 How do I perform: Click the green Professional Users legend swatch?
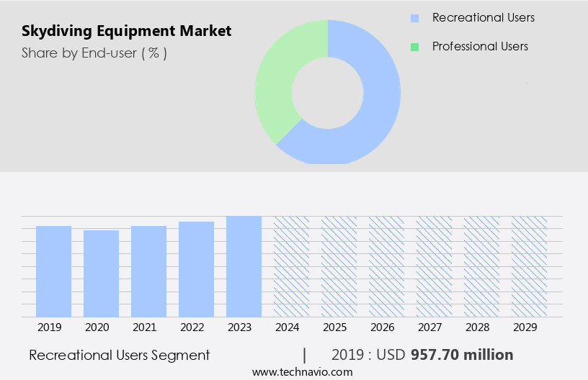click(x=414, y=47)
